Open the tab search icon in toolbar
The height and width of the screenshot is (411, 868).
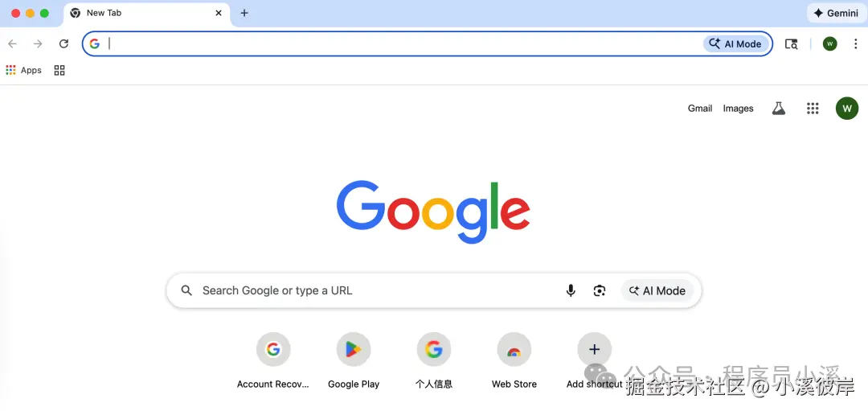(x=791, y=44)
